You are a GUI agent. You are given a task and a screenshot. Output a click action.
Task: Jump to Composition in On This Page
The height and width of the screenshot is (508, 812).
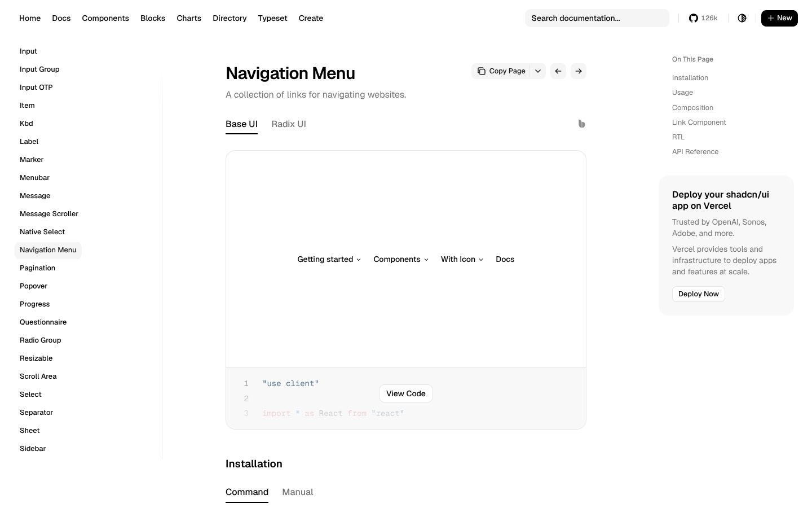[x=692, y=108]
